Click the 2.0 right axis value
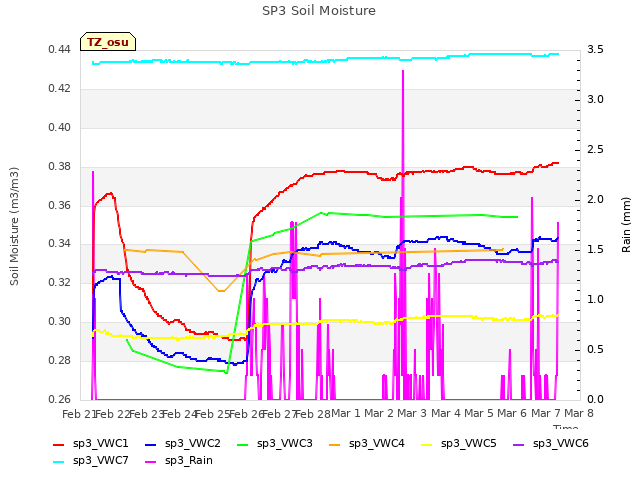 (x=595, y=200)
